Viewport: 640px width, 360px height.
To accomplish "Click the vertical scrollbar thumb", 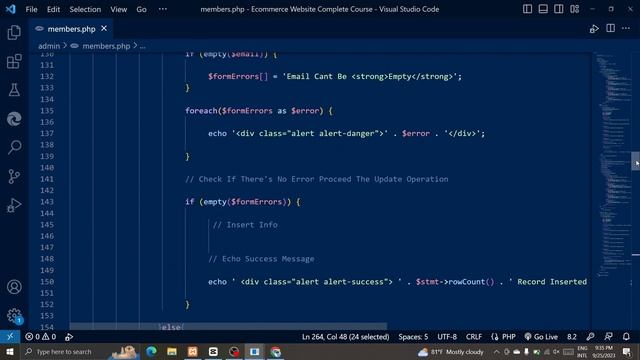I will click(x=636, y=161).
